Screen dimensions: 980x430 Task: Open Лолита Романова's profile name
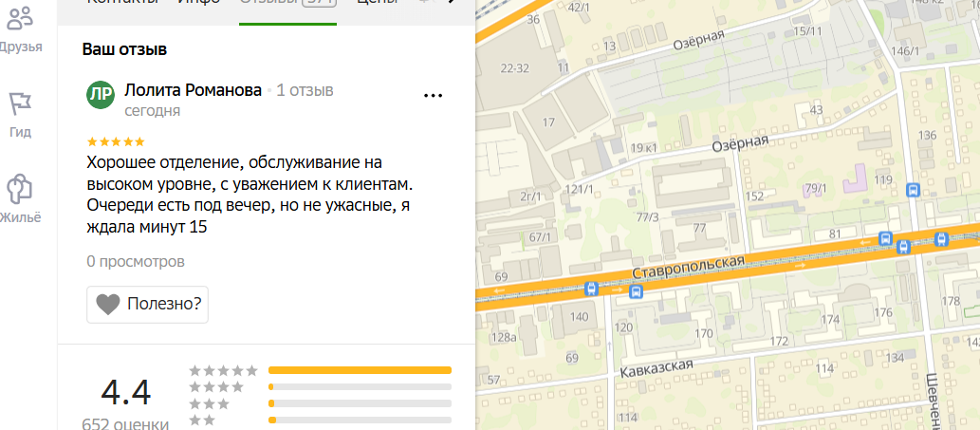194,90
